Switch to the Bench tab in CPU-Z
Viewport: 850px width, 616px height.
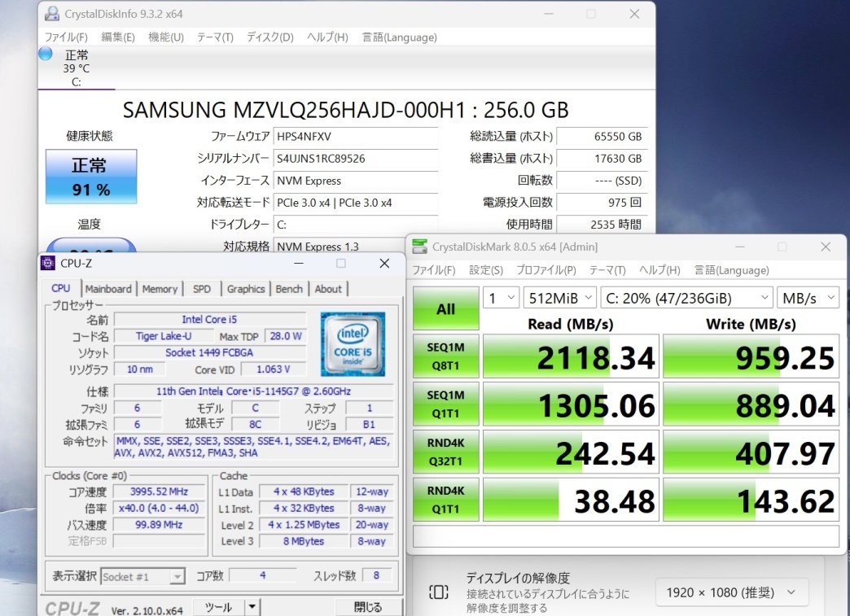tap(289, 290)
